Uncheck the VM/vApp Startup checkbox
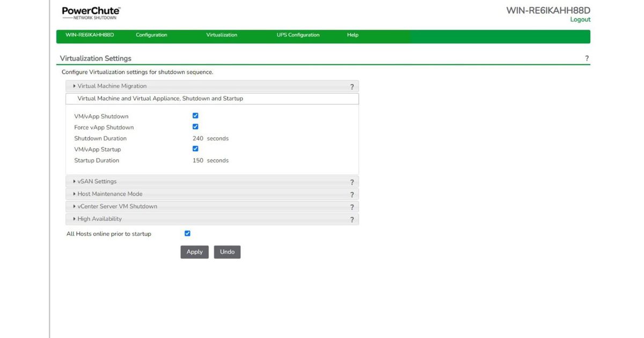The image size is (644, 338). coord(195,149)
